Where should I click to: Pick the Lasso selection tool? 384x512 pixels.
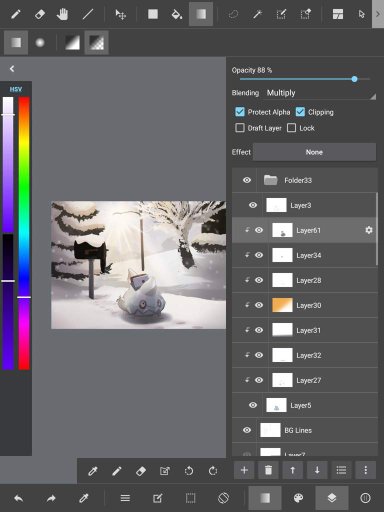coord(233,14)
